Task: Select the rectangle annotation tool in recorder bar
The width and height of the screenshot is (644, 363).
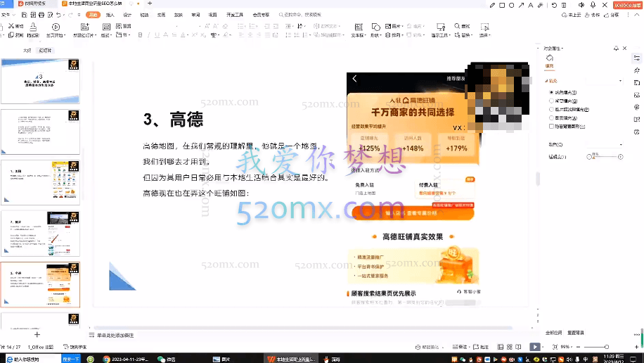Action: [x=502, y=6]
